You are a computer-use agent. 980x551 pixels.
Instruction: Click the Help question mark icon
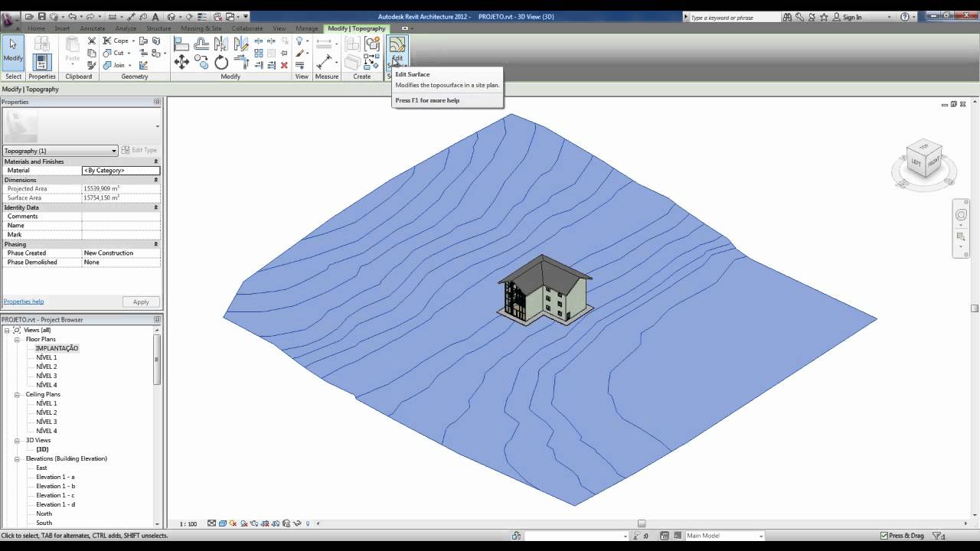click(905, 17)
